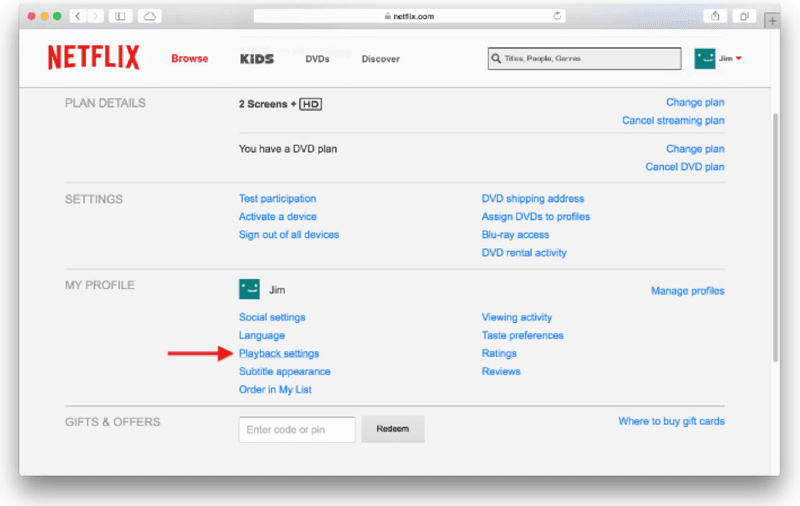Open the iCloud tabs button

[149, 16]
